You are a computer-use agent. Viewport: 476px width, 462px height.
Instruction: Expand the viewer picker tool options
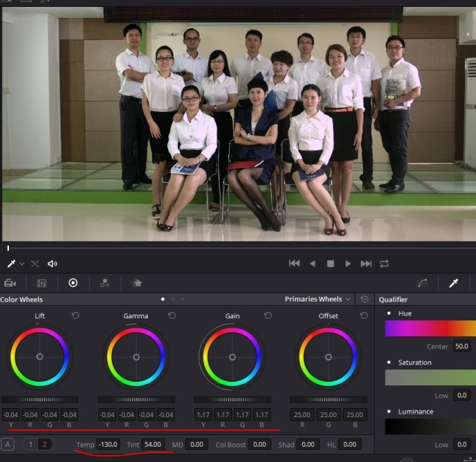click(21, 264)
